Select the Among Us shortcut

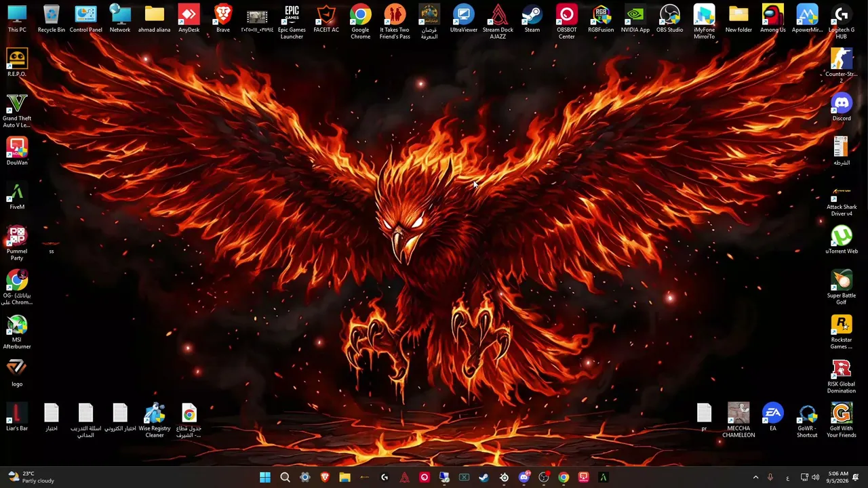(x=773, y=19)
